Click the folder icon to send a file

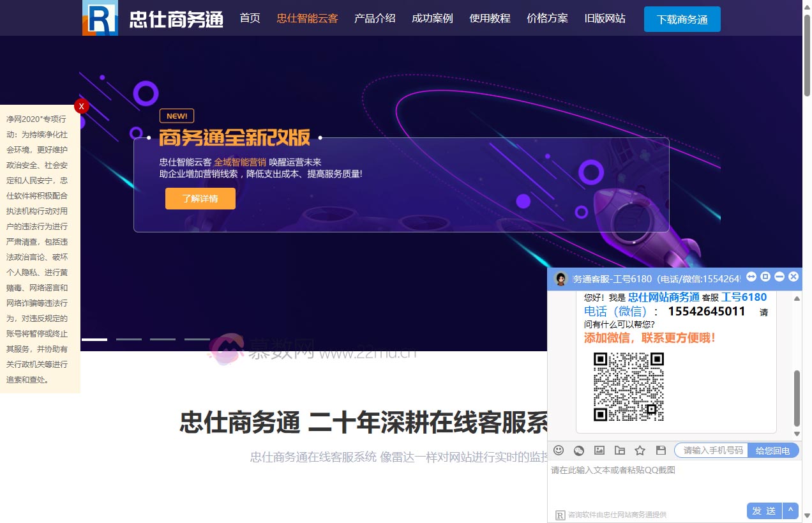620,450
